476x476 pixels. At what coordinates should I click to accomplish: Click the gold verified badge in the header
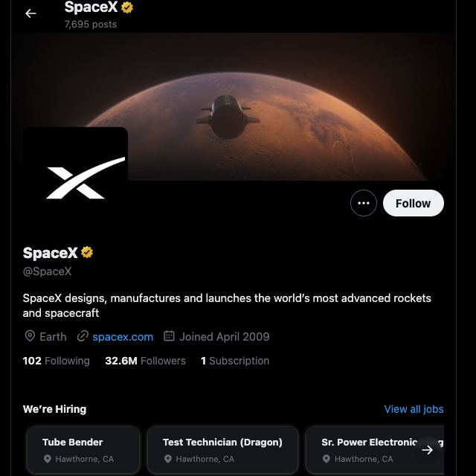(128, 7)
